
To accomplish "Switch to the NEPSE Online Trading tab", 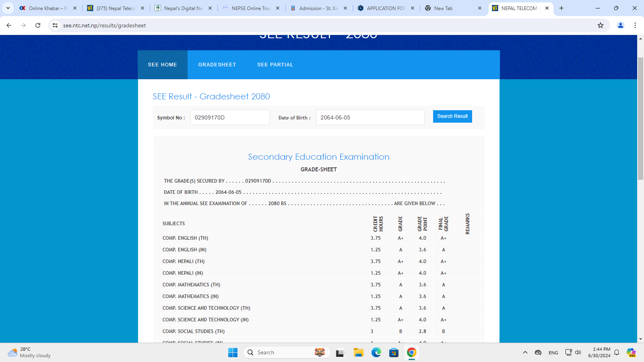I will (250, 8).
